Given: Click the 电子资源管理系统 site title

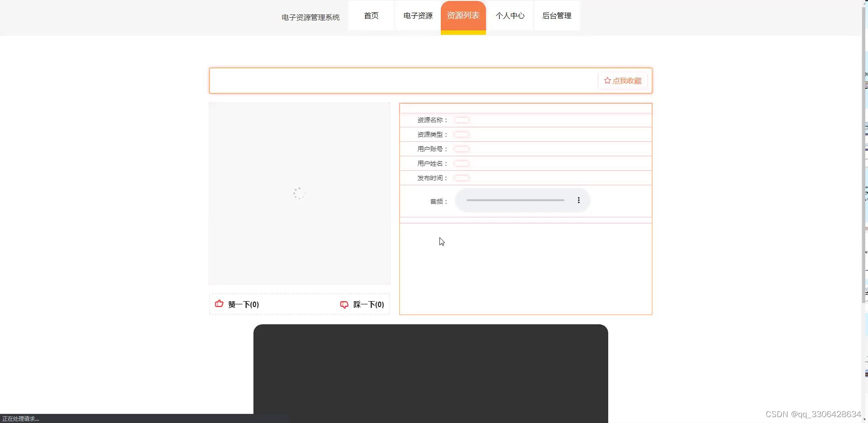Looking at the screenshot, I should click(310, 17).
